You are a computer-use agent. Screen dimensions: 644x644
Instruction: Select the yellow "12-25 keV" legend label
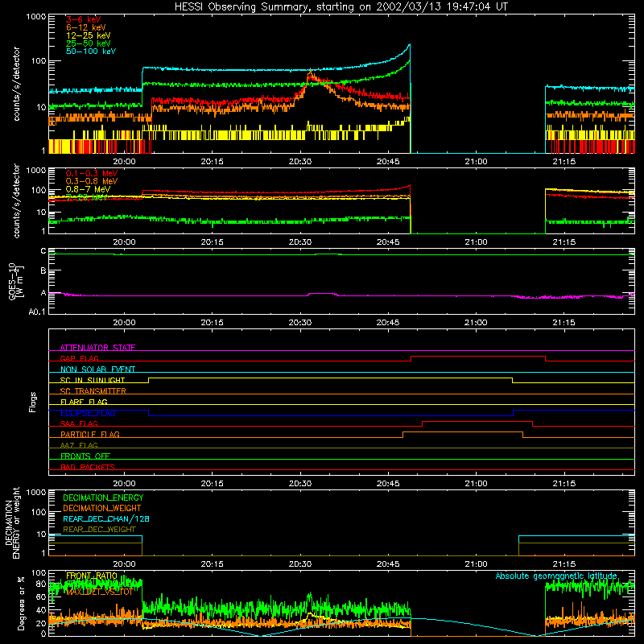(89, 35)
